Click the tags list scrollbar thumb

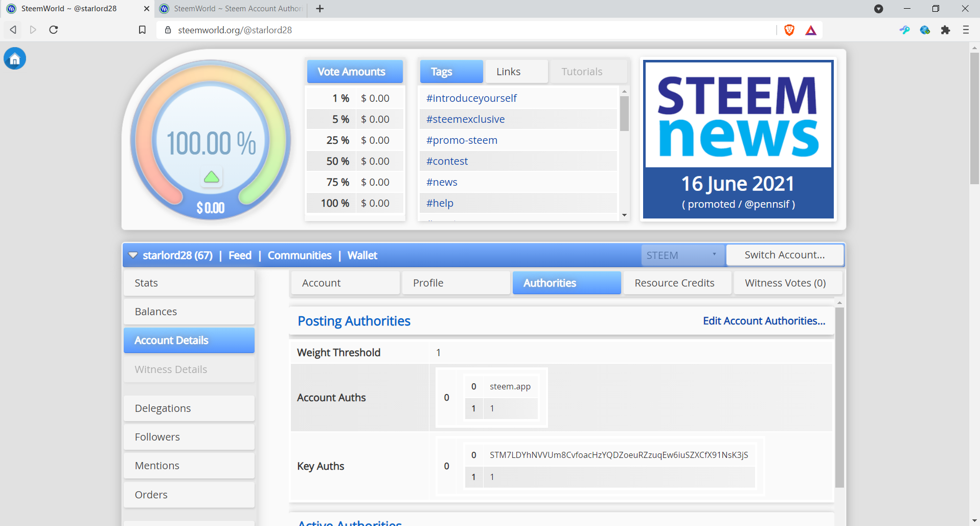(624, 114)
